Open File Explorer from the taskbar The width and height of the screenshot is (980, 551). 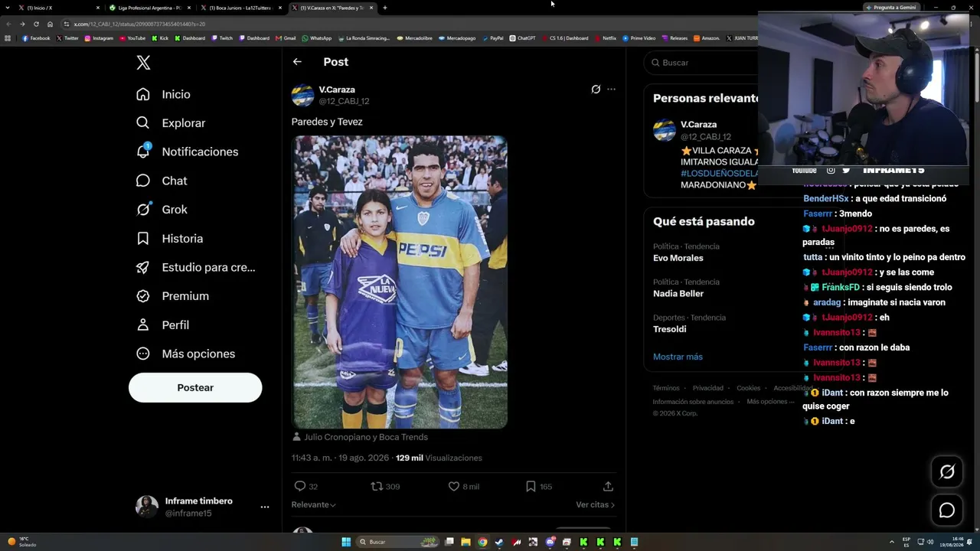[x=465, y=542]
